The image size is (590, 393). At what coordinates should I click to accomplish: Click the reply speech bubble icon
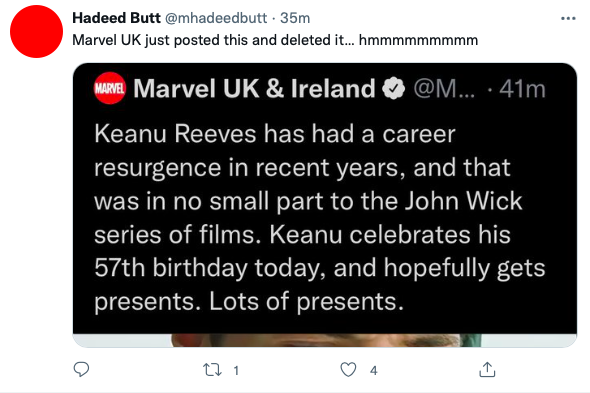(x=81, y=370)
